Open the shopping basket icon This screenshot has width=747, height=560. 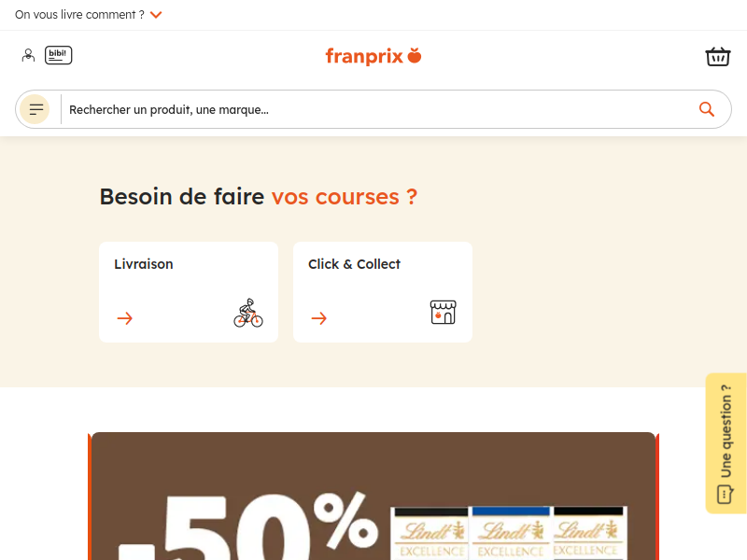pyautogui.click(x=717, y=56)
